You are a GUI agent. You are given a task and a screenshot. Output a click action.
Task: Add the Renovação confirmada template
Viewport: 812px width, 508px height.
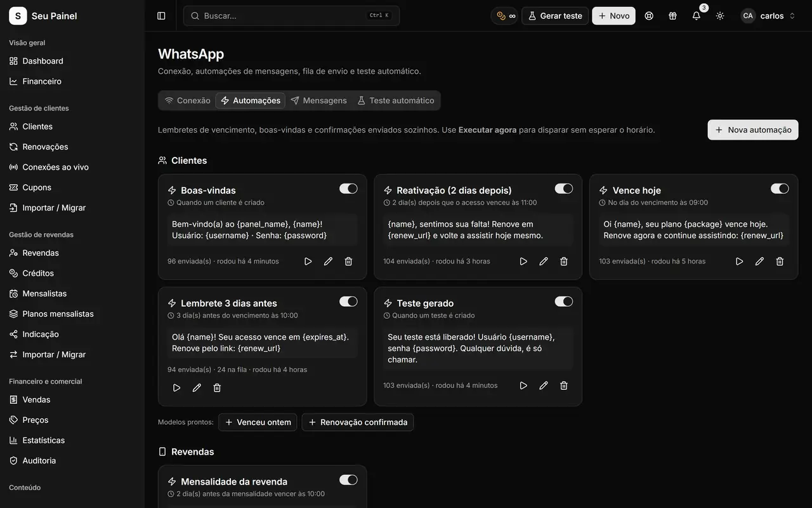(358, 422)
